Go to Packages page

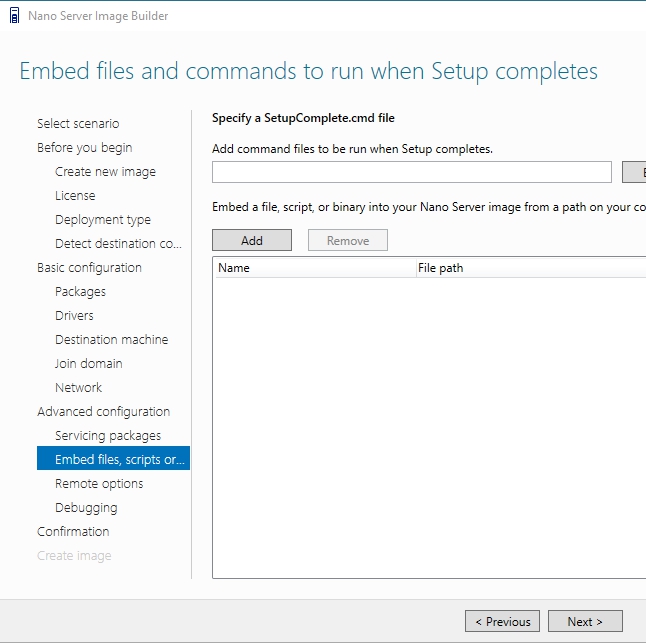pos(80,292)
